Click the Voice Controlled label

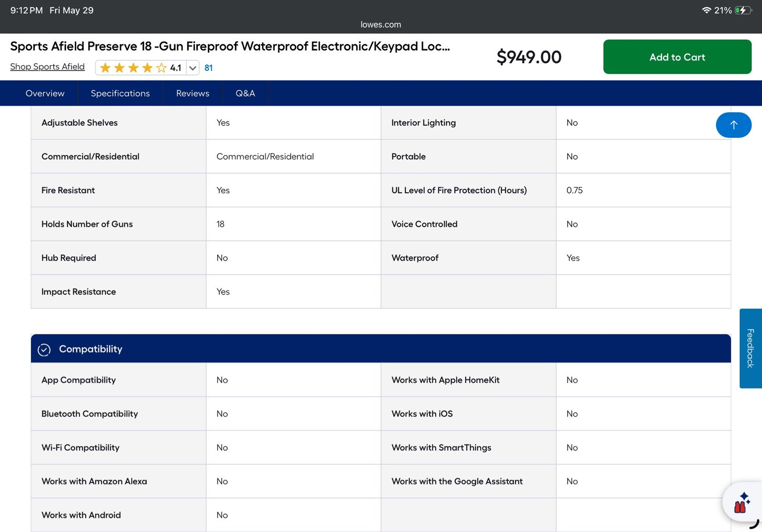pyautogui.click(x=424, y=224)
